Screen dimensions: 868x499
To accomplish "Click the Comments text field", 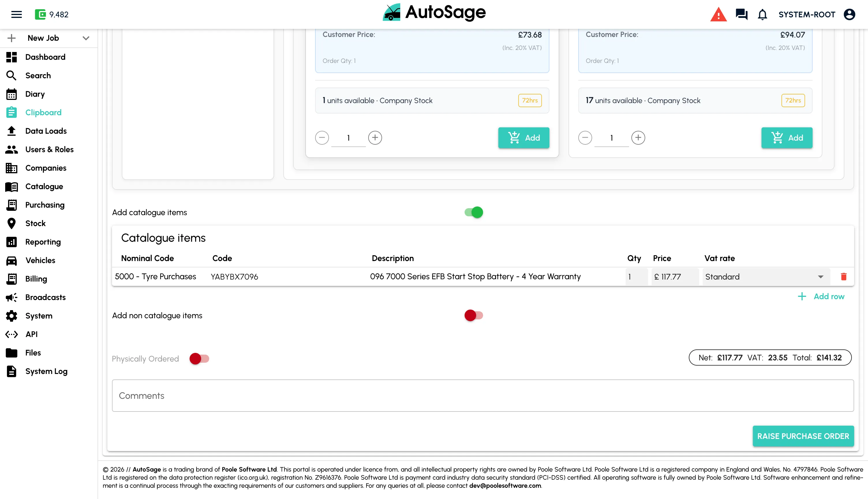I will pyautogui.click(x=483, y=396).
